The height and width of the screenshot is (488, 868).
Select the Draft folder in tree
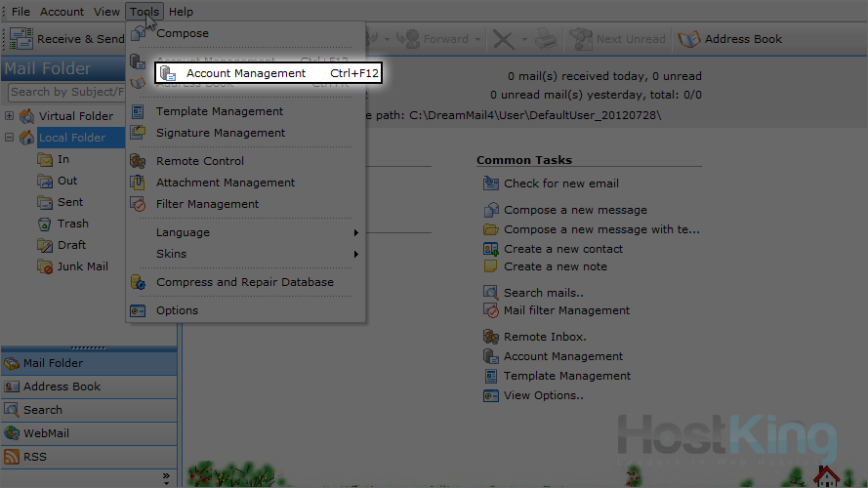click(71, 245)
